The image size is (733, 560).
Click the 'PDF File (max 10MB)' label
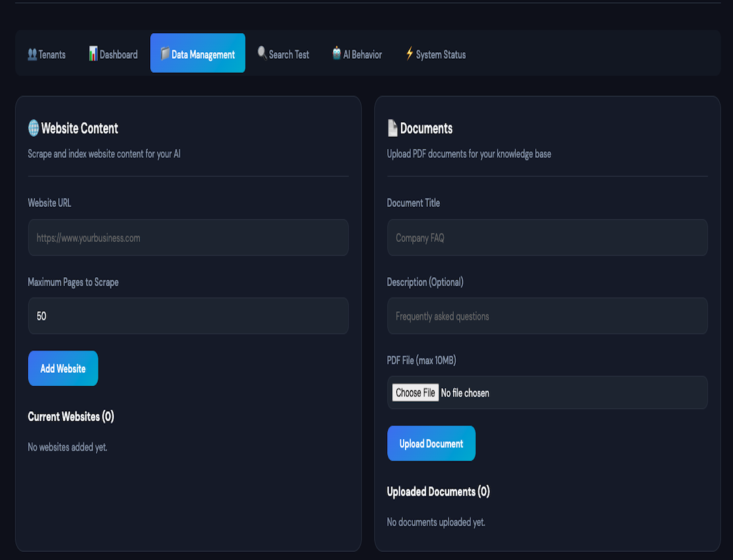pyautogui.click(x=421, y=360)
